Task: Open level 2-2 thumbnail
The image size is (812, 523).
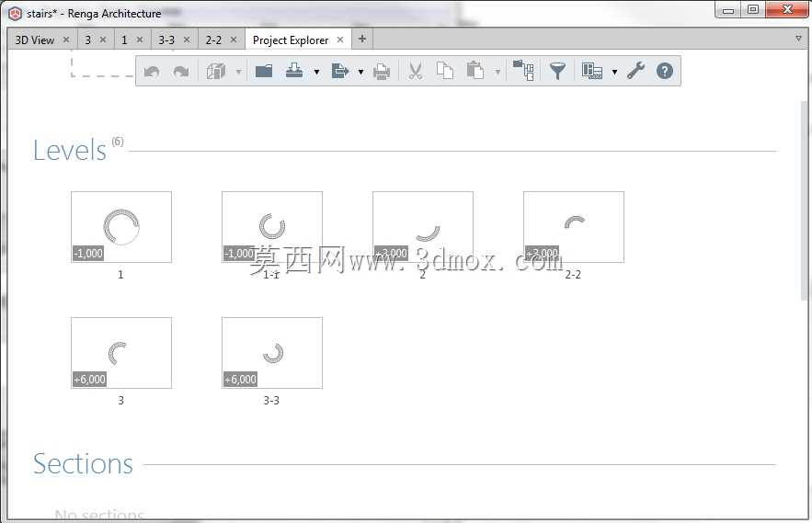Action: [573, 227]
